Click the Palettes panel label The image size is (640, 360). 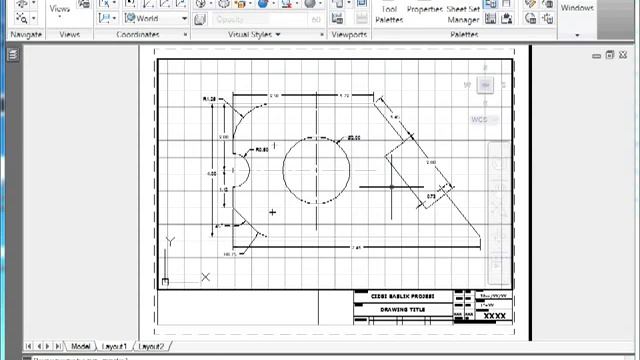point(464,35)
